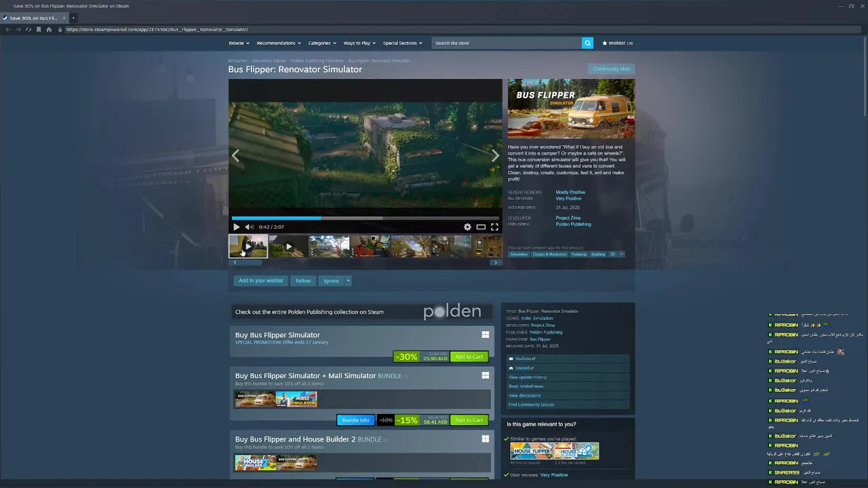Open the Polden Publishing Franchise breadcrumb
Image resolution: width=868 pixels, height=488 pixels.
pos(317,61)
